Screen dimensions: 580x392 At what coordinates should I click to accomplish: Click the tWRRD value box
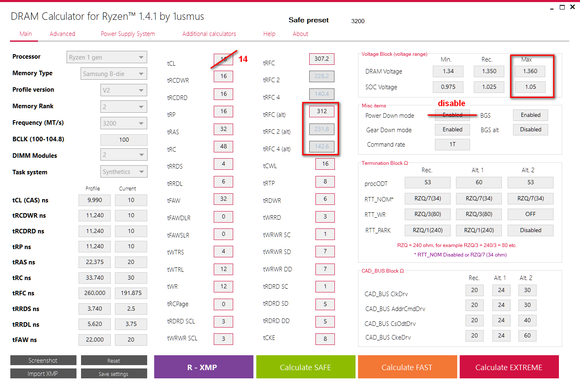[325, 217]
